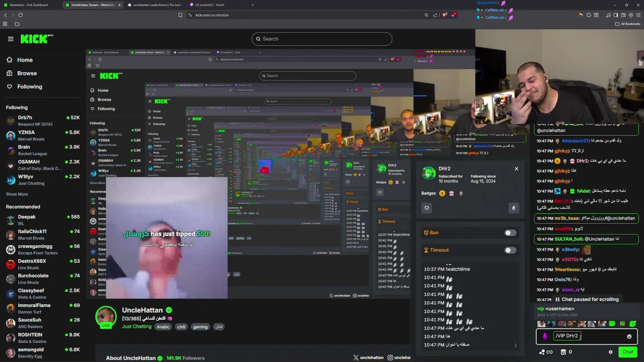Click the purple microphone icon in chat box
644x362 pixels.
[x=545, y=336]
